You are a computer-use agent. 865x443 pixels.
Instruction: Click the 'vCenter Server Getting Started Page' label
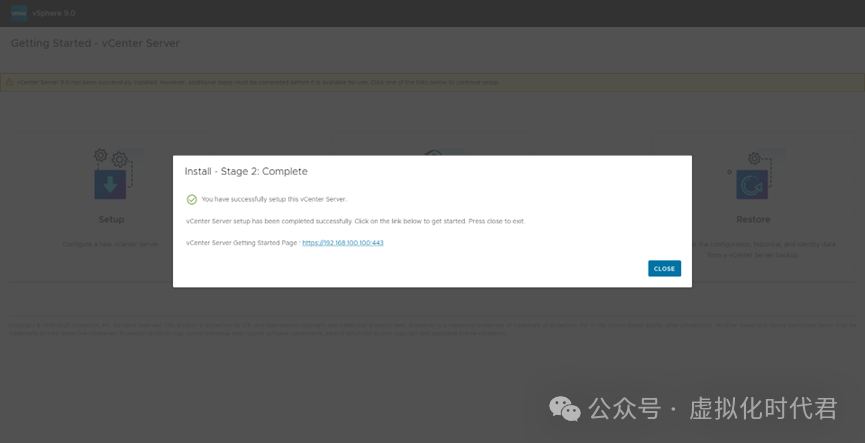pyautogui.click(x=242, y=243)
